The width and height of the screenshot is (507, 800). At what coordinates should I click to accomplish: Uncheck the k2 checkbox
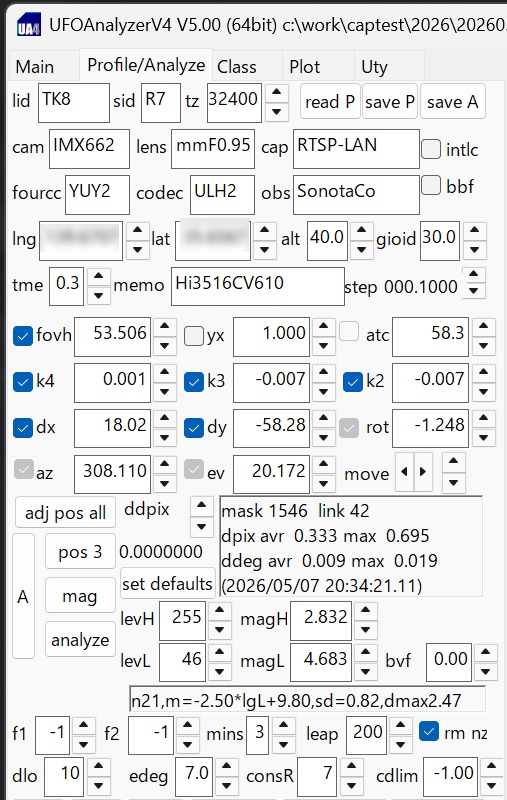(x=353, y=382)
